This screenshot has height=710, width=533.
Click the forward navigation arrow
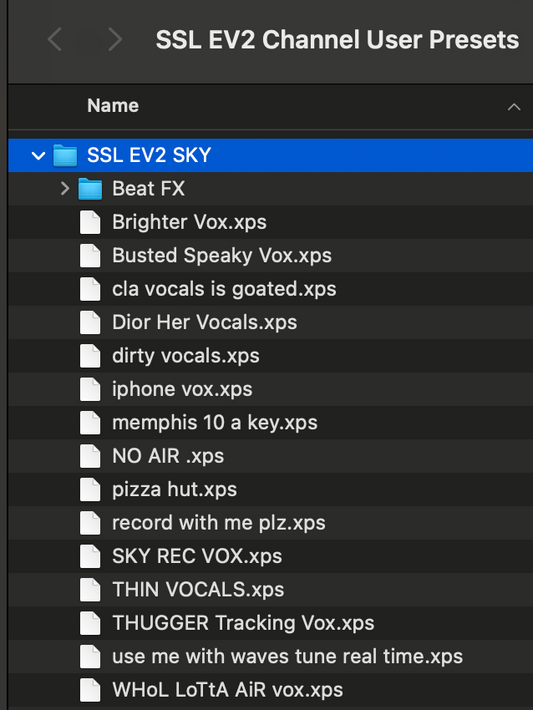pyautogui.click(x=115, y=39)
